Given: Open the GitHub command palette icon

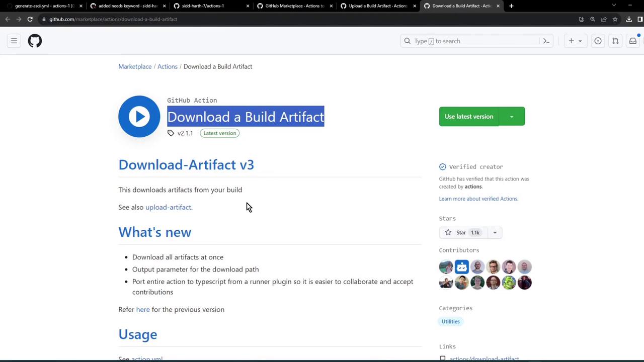Looking at the screenshot, I should click(x=546, y=41).
